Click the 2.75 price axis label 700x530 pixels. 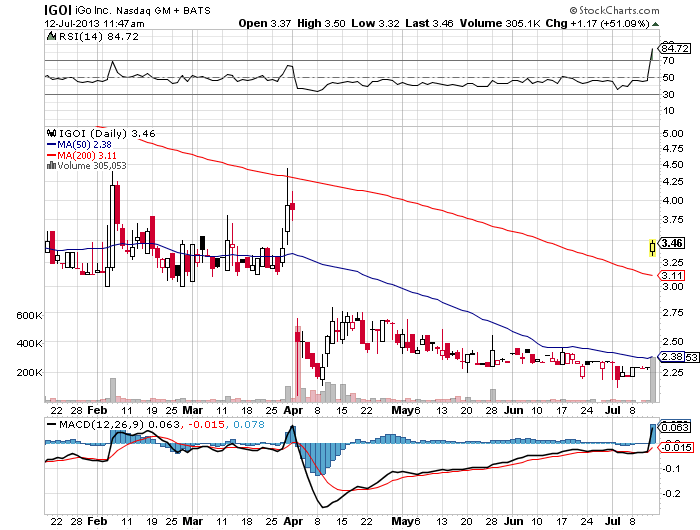[672, 313]
